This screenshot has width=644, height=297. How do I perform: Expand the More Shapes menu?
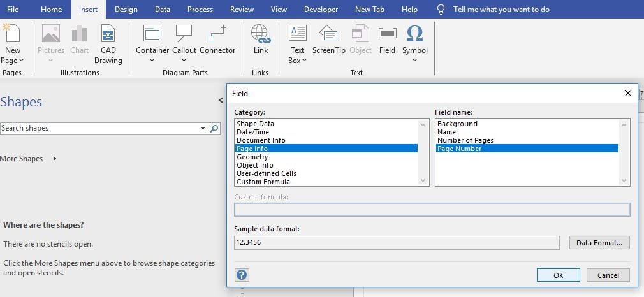[x=28, y=159]
